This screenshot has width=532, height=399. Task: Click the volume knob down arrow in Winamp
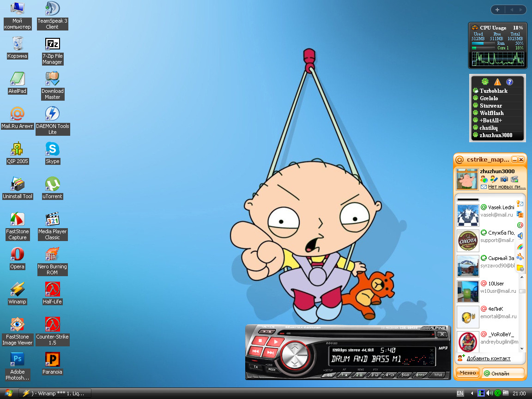point(295,364)
